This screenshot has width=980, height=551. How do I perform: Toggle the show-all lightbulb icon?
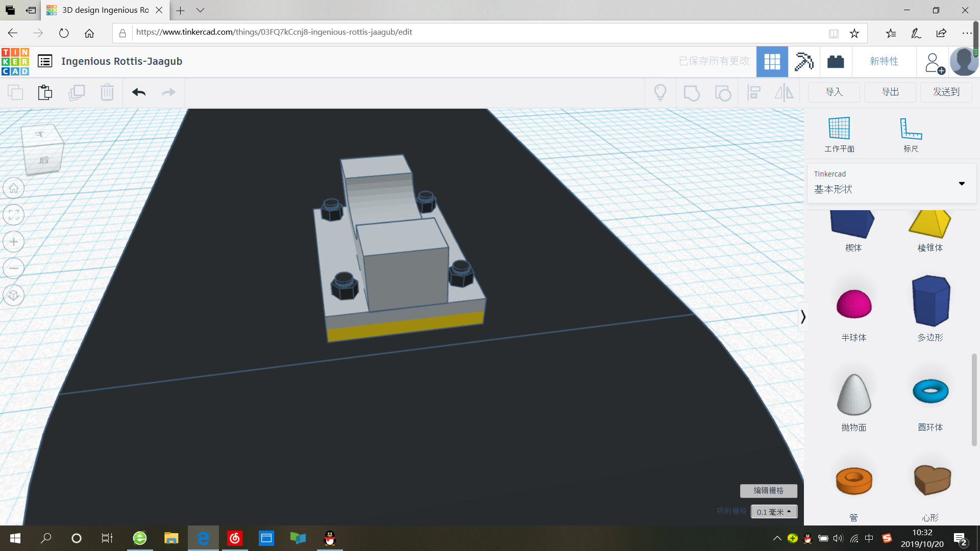pos(660,92)
